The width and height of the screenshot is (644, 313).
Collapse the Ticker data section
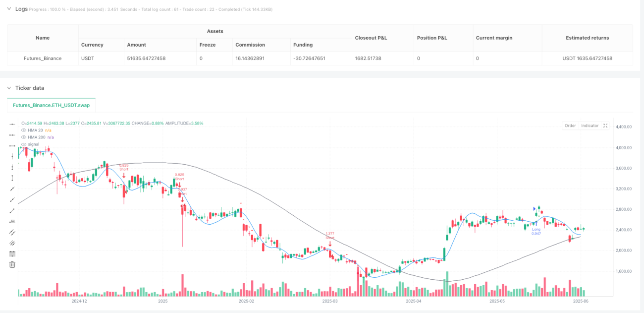[9, 88]
